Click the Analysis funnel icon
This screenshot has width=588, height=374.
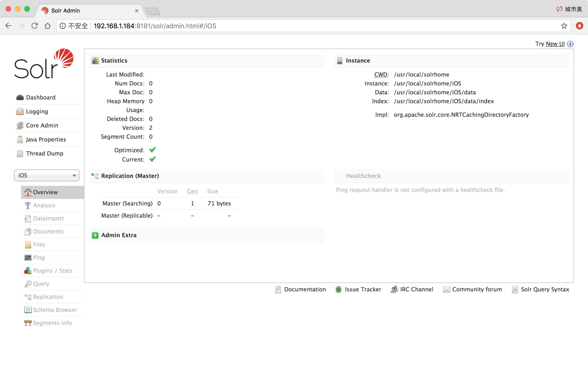click(x=28, y=205)
